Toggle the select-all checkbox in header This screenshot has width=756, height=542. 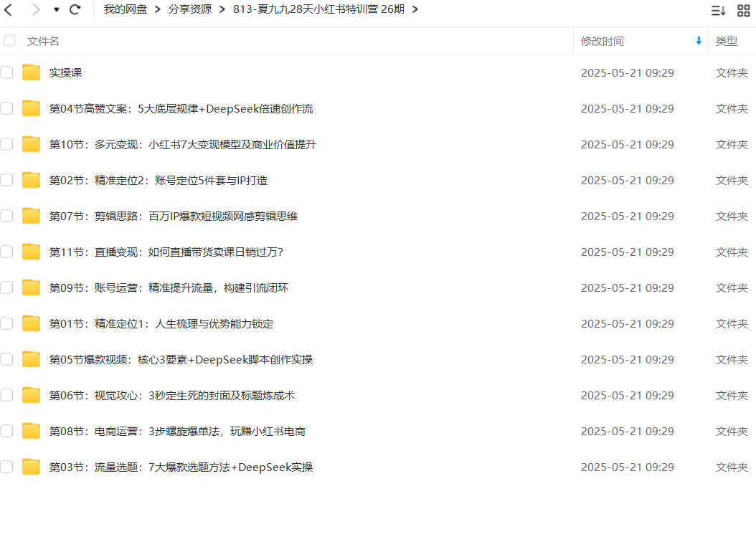(x=9, y=40)
